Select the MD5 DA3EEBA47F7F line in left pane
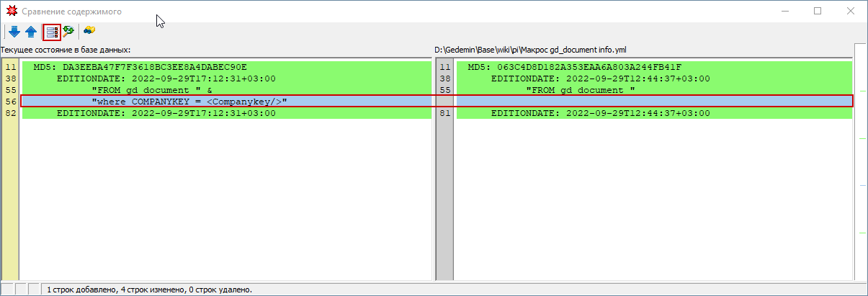This screenshot has height=296, width=868. click(140, 67)
